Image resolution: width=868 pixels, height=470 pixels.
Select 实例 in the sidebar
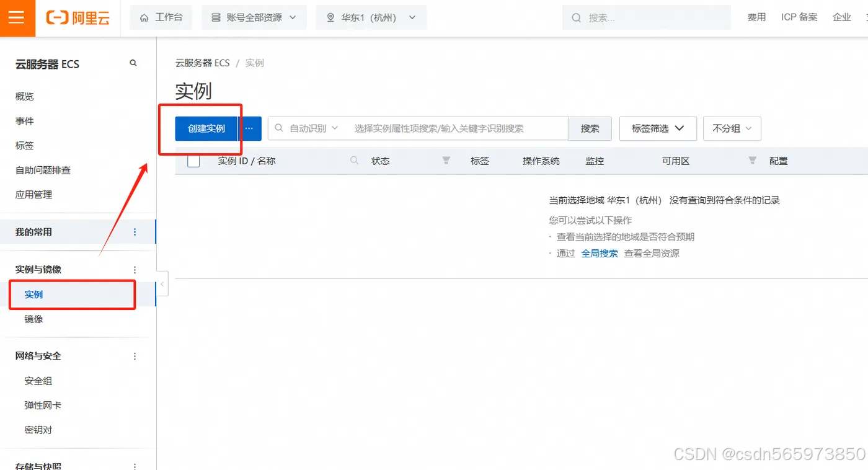[x=77, y=295]
